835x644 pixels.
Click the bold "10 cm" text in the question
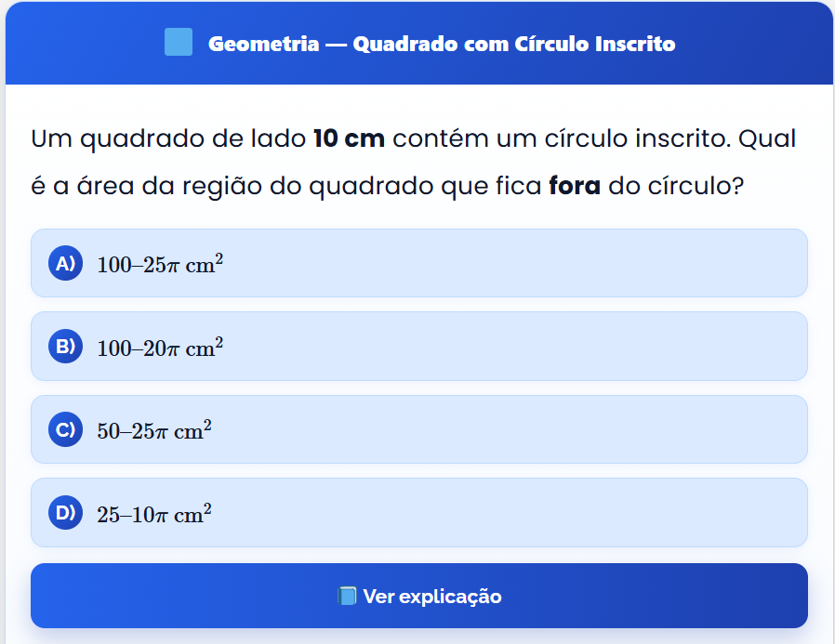click(x=349, y=139)
